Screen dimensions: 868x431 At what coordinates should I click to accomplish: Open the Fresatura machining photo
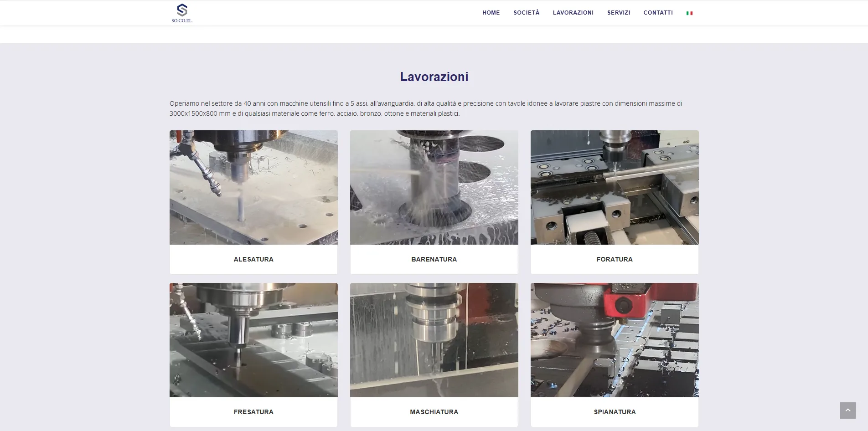coord(253,340)
